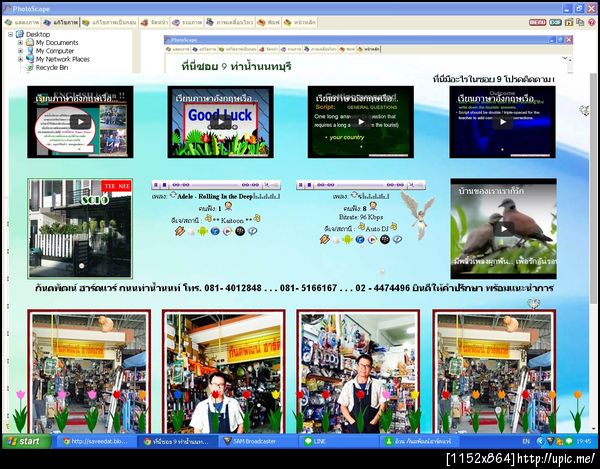
Task: Click the 'Bitrate: 96 Kbps' text
Action: (x=361, y=217)
